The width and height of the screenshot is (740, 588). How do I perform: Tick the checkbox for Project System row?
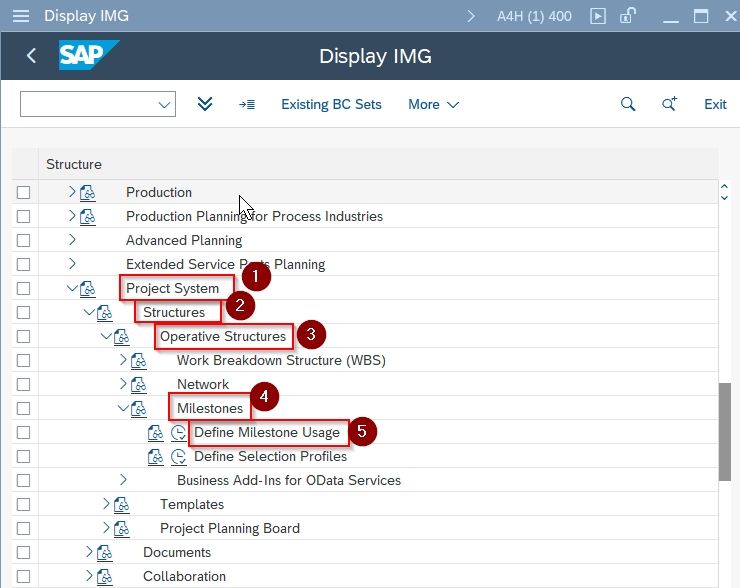coord(24,288)
